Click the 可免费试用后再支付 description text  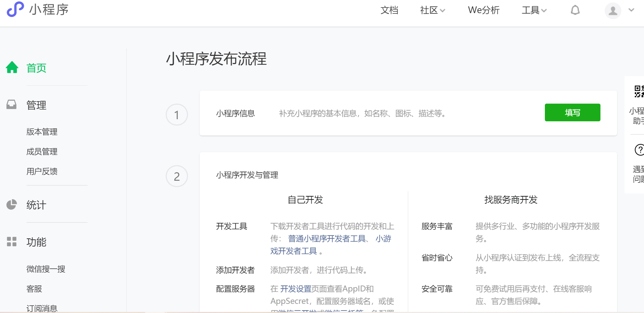tap(534, 295)
